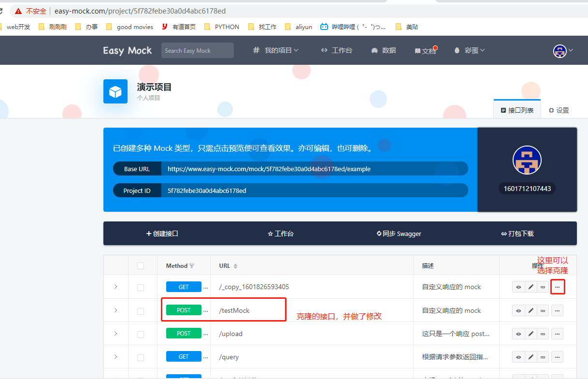Screen dimensions: 588x381
Task: Check the /testMock row checkbox
Action: coord(141,310)
